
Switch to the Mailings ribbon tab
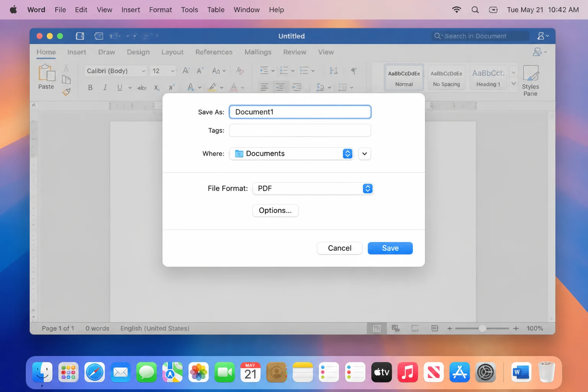(x=258, y=52)
